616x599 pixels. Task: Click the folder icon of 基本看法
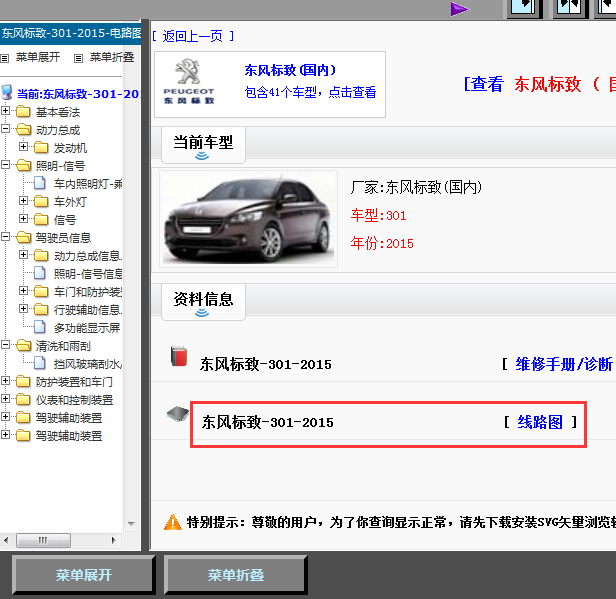tap(23, 112)
